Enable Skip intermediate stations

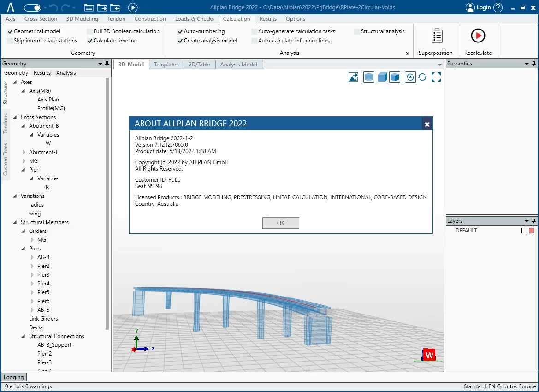pyautogui.click(x=10, y=41)
